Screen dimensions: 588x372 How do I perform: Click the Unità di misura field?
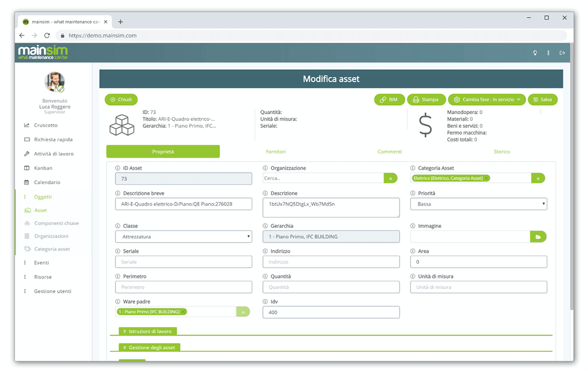coord(479,287)
